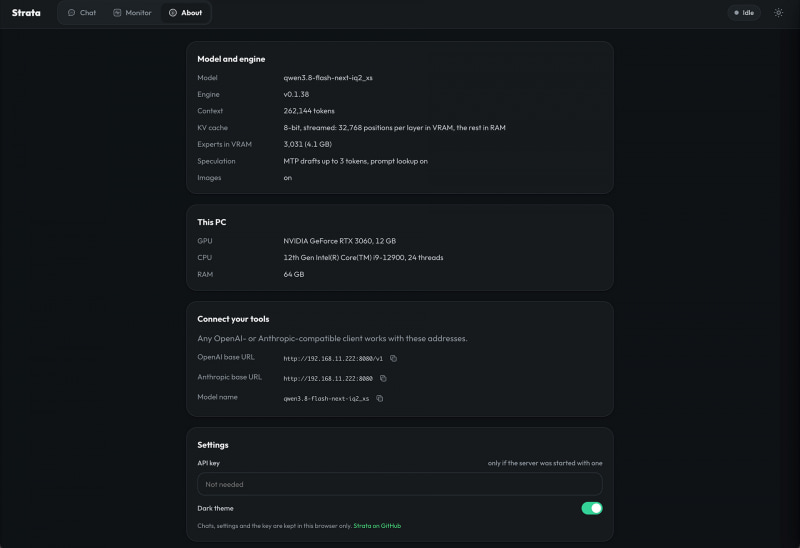Click the RAM value 64 GB

click(x=293, y=274)
